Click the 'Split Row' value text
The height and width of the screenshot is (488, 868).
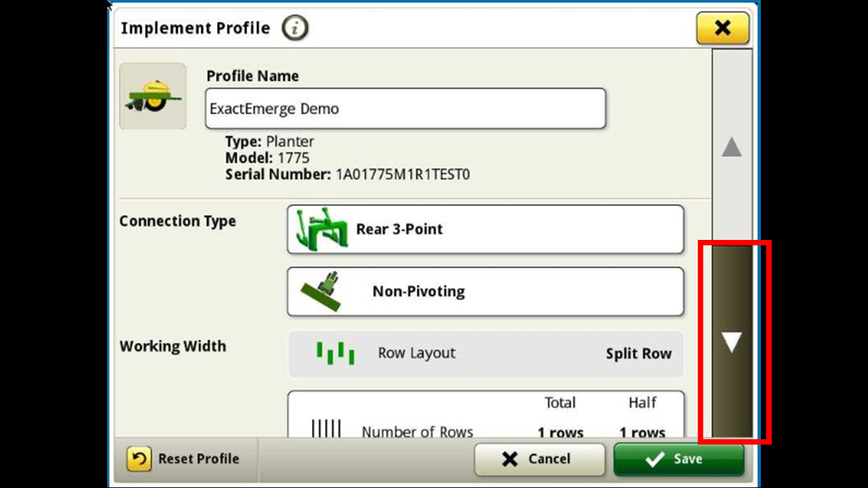point(639,354)
